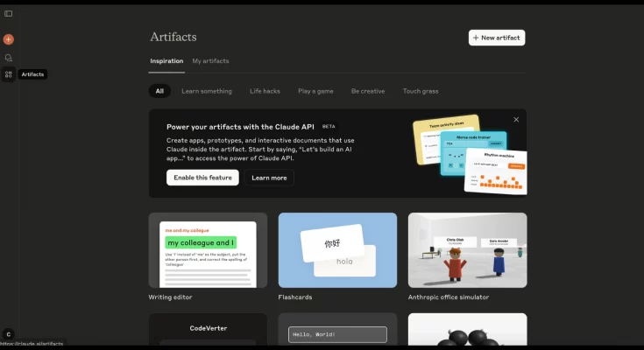
Task: Click the BETA badge in the banner
Action: coord(329,126)
